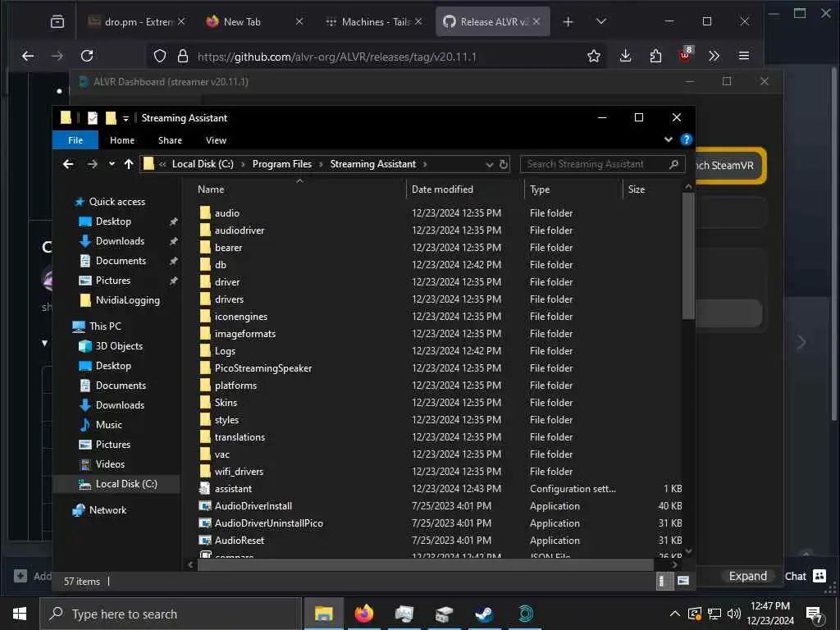Select 3D Objects under This PC

click(x=119, y=346)
